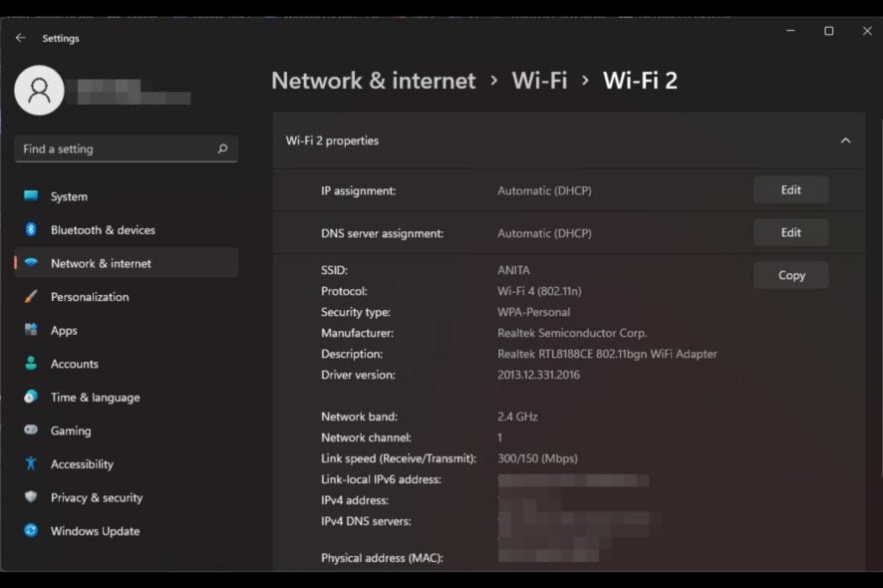Click the Personalization paintbrush icon
This screenshot has width=883, height=588.
(x=31, y=296)
